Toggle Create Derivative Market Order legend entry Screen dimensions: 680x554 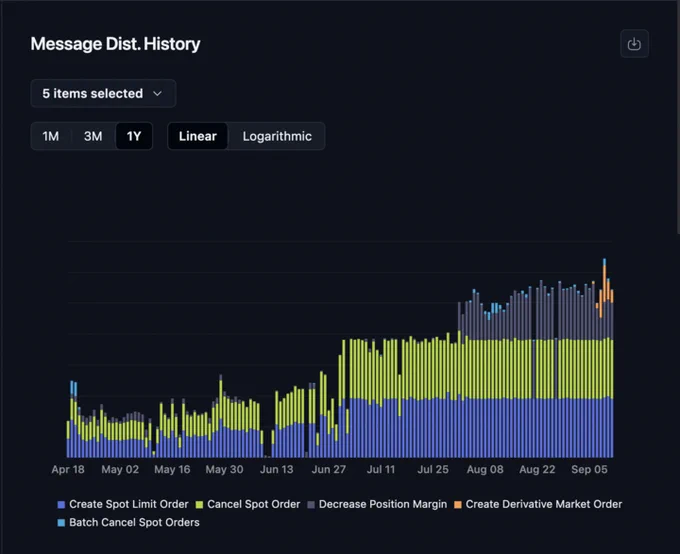tap(538, 504)
